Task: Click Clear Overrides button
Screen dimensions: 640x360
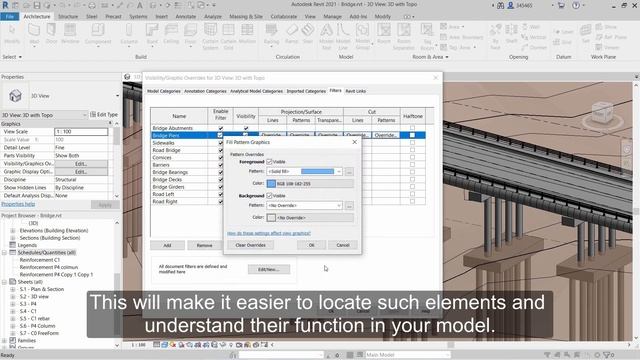Action: pos(251,245)
